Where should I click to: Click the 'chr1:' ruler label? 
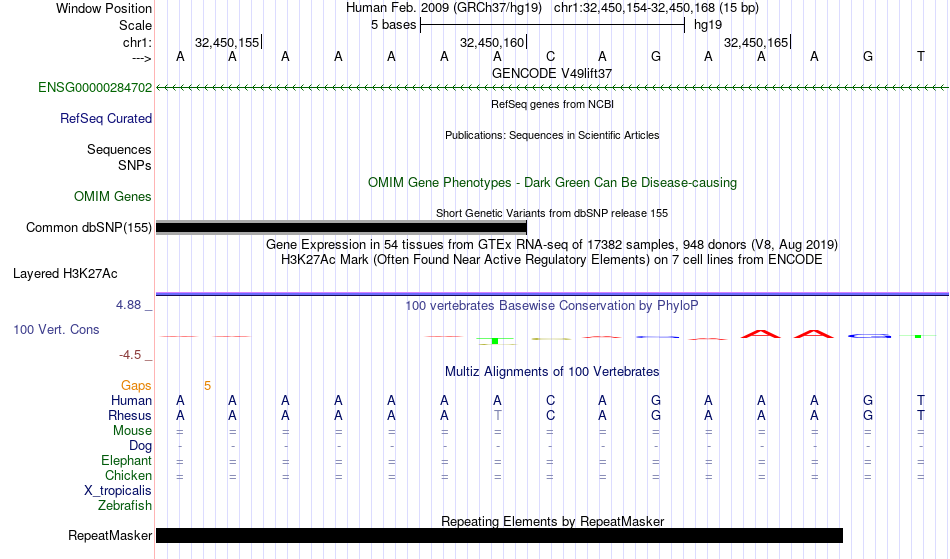tap(137, 42)
